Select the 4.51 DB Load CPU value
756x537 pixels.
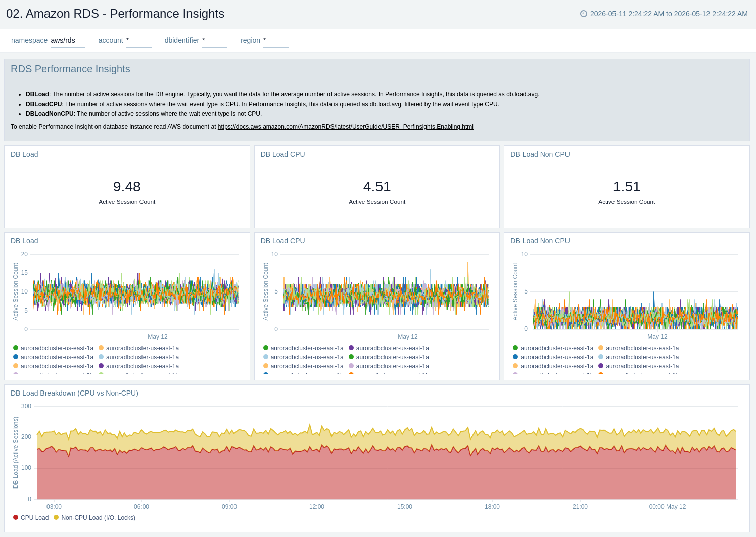pos(377,187)
